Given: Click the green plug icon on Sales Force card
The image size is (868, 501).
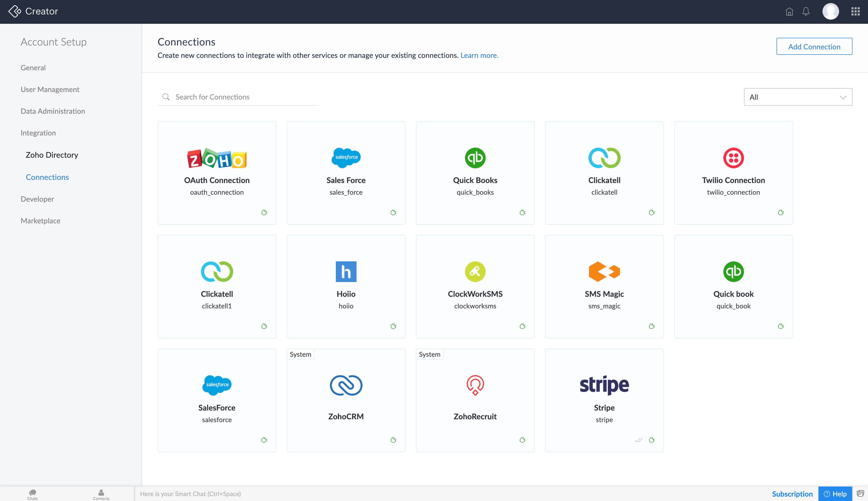Looking at the screenshot, I should 393,212.
